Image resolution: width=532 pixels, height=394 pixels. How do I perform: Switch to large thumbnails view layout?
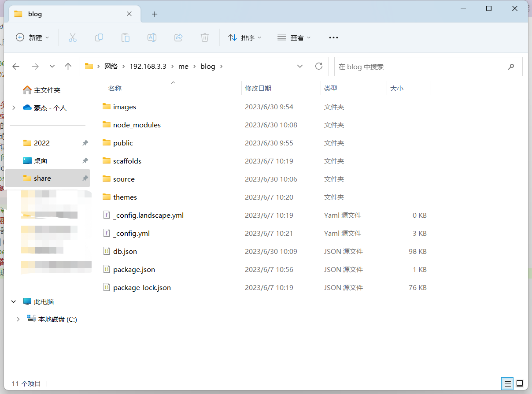point(520,383)
